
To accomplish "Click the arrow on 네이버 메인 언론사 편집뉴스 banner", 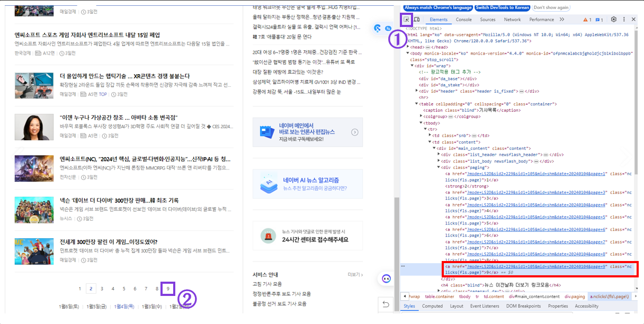I will point(355,132).
